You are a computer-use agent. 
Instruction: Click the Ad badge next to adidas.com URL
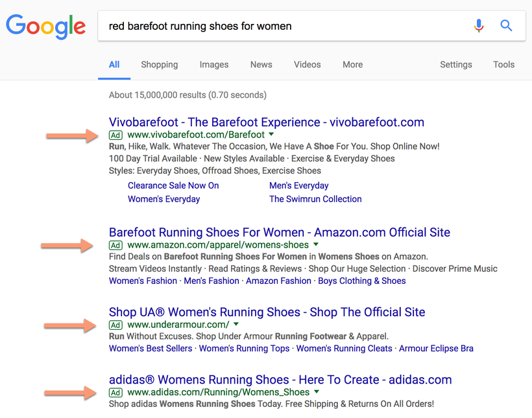115,393
